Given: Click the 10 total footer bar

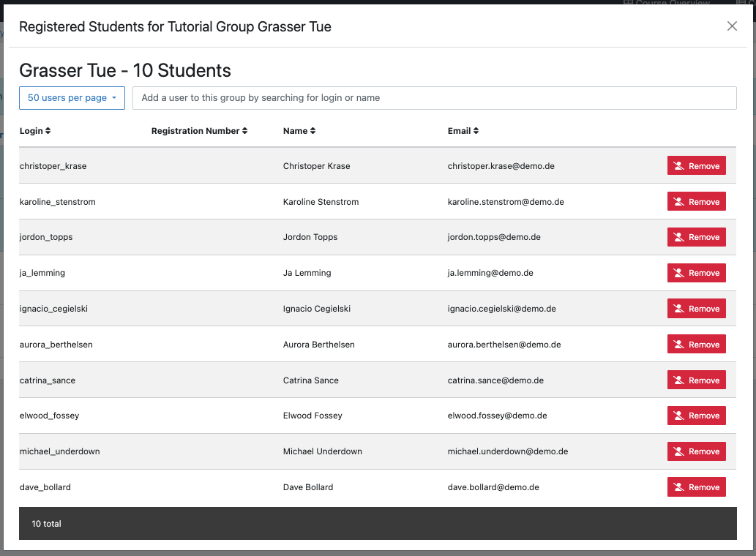Looking at the screenshot, I should (x=378, y=524).
